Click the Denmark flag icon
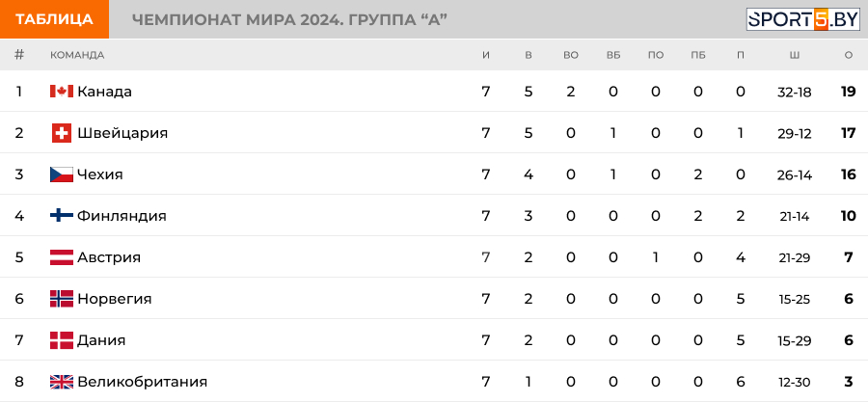The height and width of the screenshot is (402, 868). point(62,340)
